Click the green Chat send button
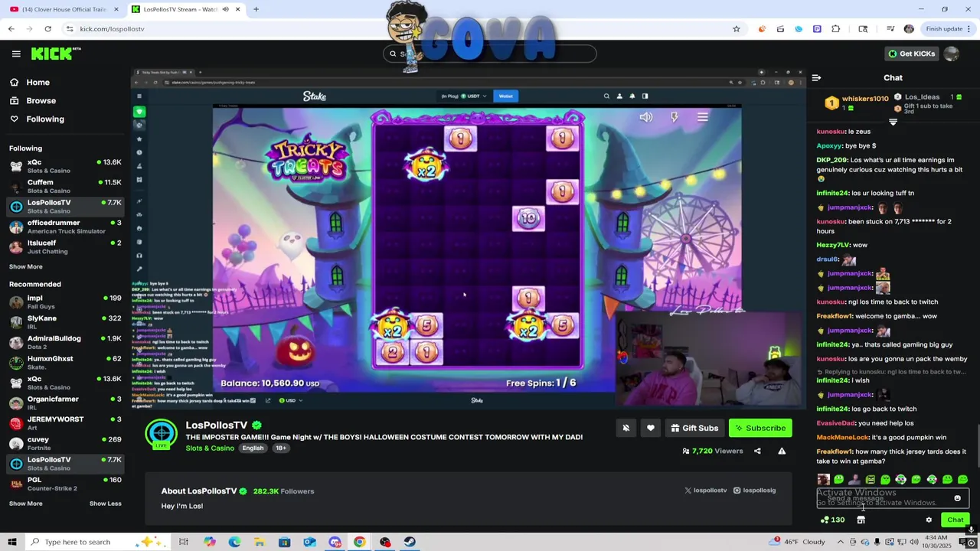This screenshot has height=551, width=980. click(x=955, y=520)
